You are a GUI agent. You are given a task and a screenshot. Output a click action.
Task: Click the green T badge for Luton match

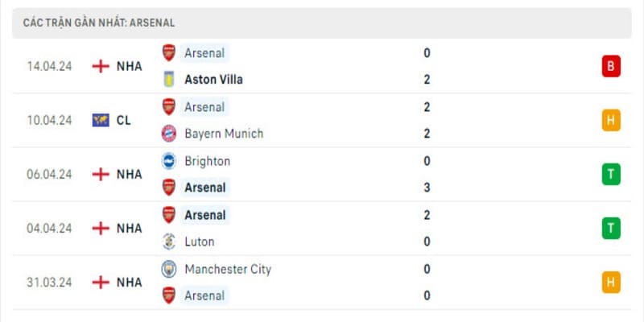coord(610,228)
